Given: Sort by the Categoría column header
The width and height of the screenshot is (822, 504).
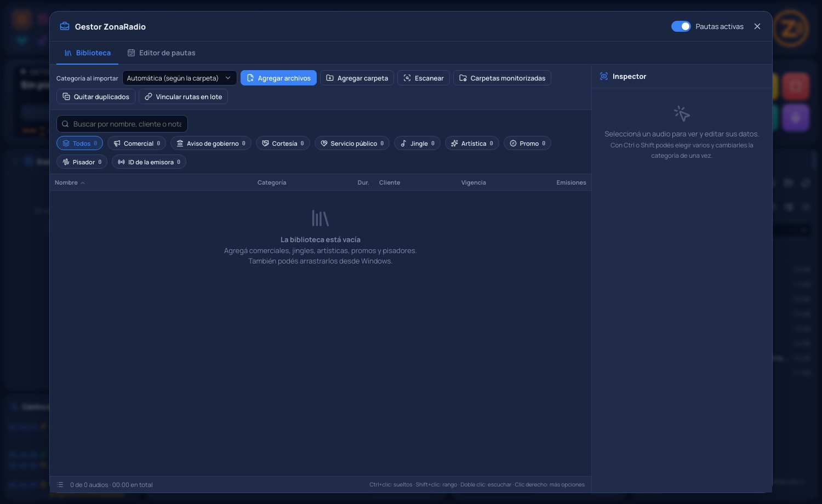Looking at the screenshot, I should [272, 182].
